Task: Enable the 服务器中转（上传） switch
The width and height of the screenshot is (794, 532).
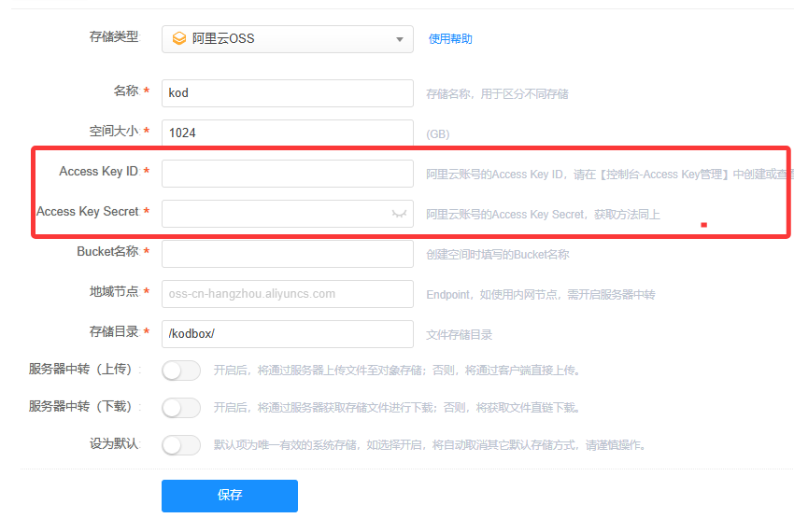Action: click(x=181, y=371)
